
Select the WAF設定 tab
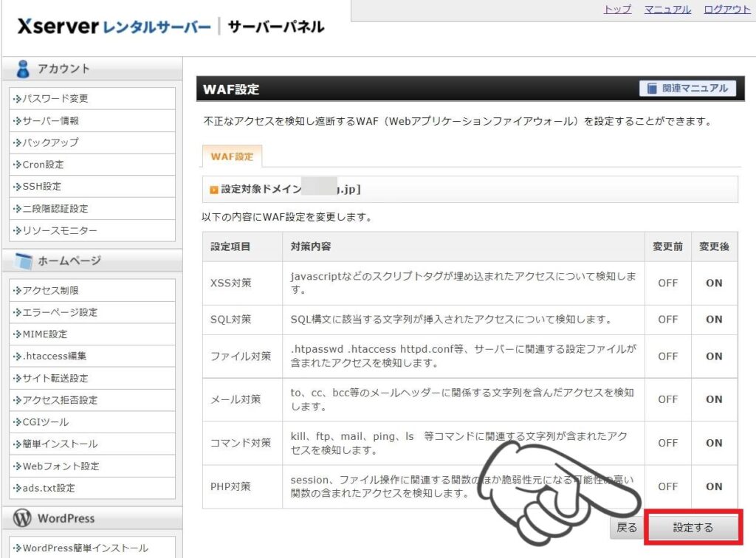tap(231, 156)
